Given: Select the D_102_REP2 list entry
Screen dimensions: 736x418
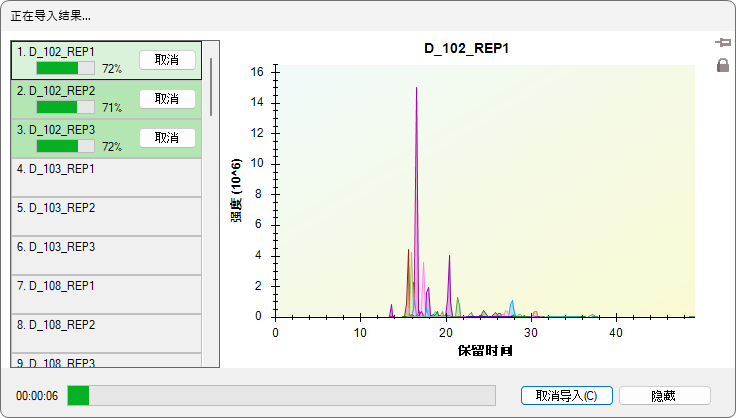Looking at the screenshot, I should coord(70,90).
